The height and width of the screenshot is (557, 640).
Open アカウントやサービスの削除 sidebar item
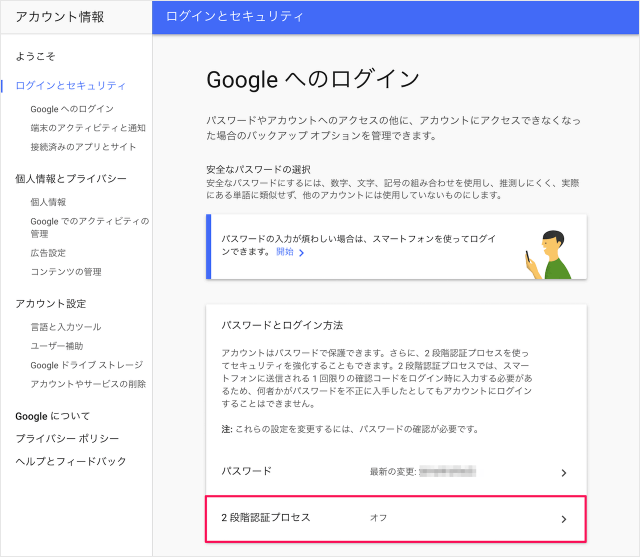coord(88,384)
